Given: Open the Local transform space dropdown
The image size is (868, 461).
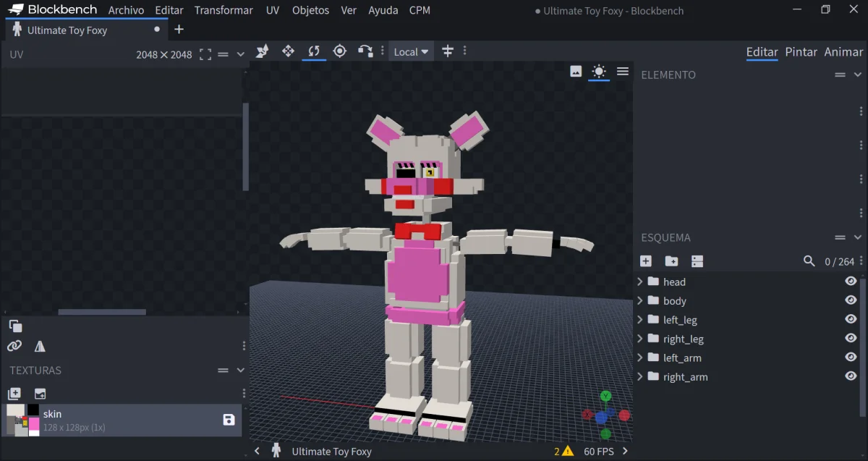Looking at the screenshot, I should tap(411, 51).
